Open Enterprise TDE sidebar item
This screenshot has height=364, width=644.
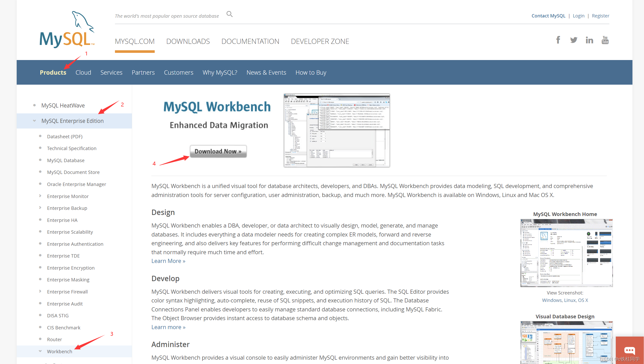[x=63, y=256]
